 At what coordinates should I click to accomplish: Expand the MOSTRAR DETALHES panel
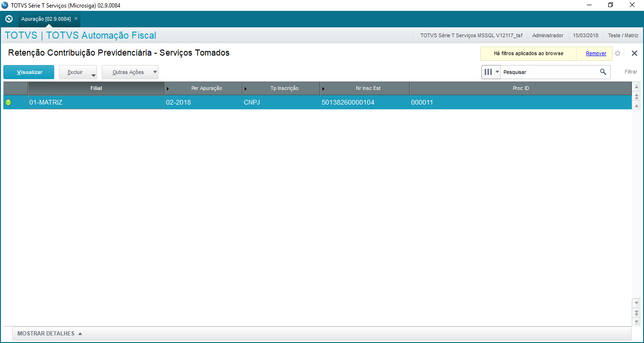(50, 334)
